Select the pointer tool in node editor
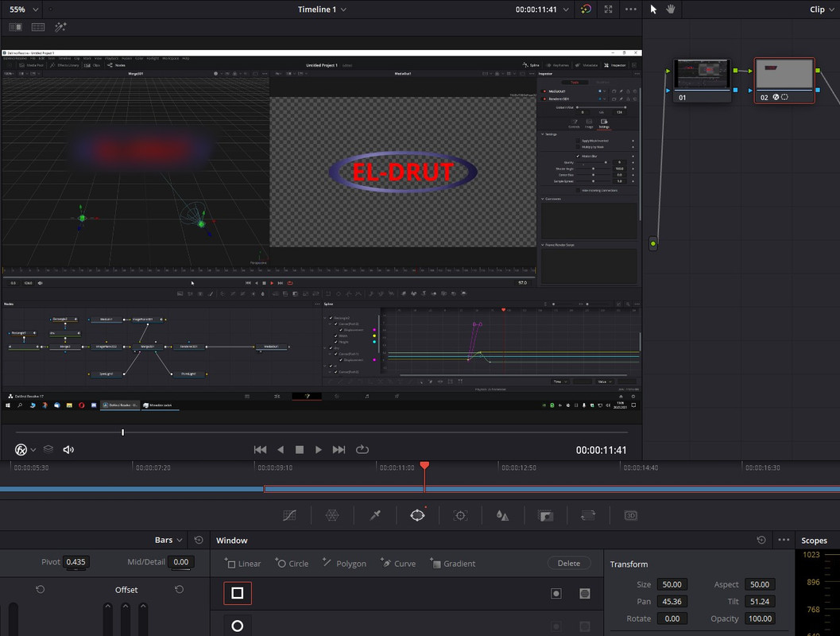Viewport: 840px width, 636px height. click(653, 9)
